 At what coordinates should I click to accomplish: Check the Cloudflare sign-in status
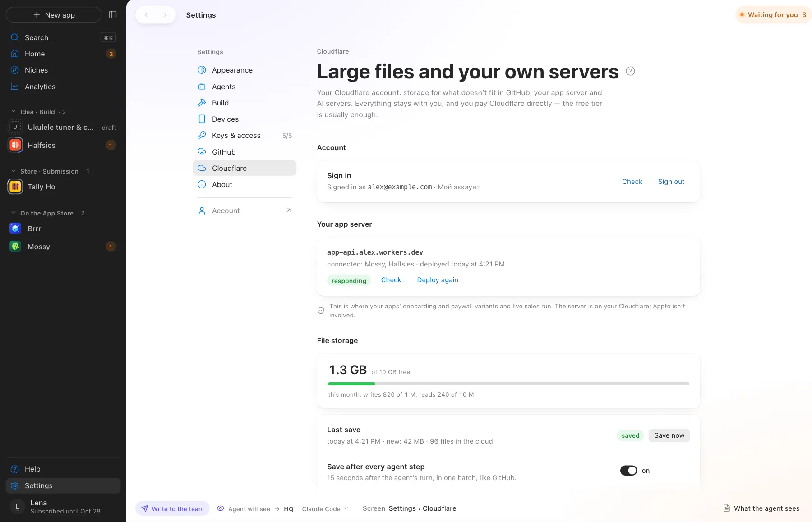pyautogui.click(x=632, y=182)
